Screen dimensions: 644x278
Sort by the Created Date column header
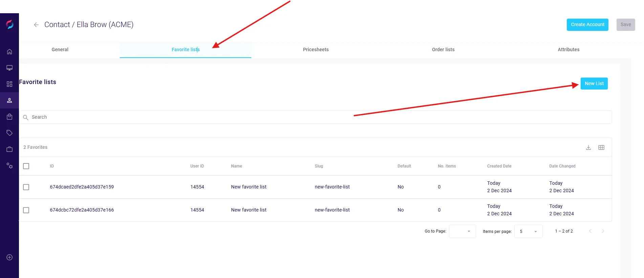(499, 166)
